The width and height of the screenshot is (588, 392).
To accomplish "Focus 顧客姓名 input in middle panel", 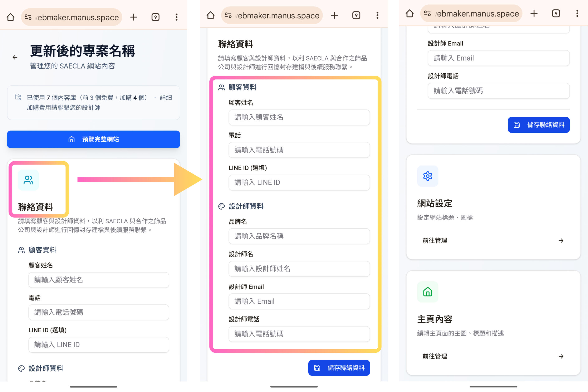I will (x=299, y=117).
